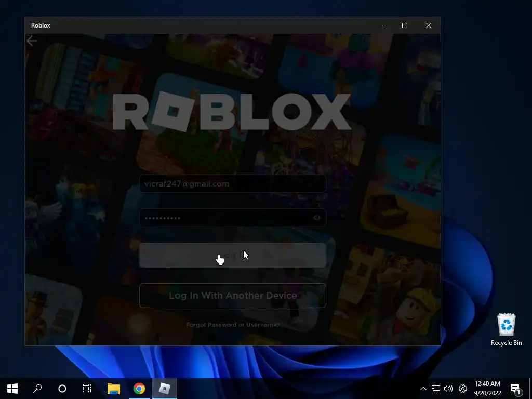Image resolution: width=532 pixels, height=399 pixels.
Task: Close the Roblox window
Action: [x=429, y=25]
